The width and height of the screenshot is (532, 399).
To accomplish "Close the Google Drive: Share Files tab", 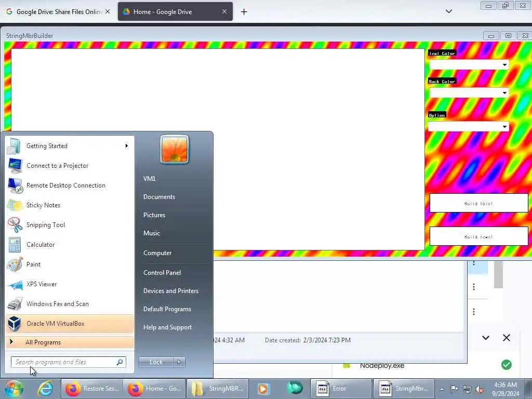I will coord(108,11).
